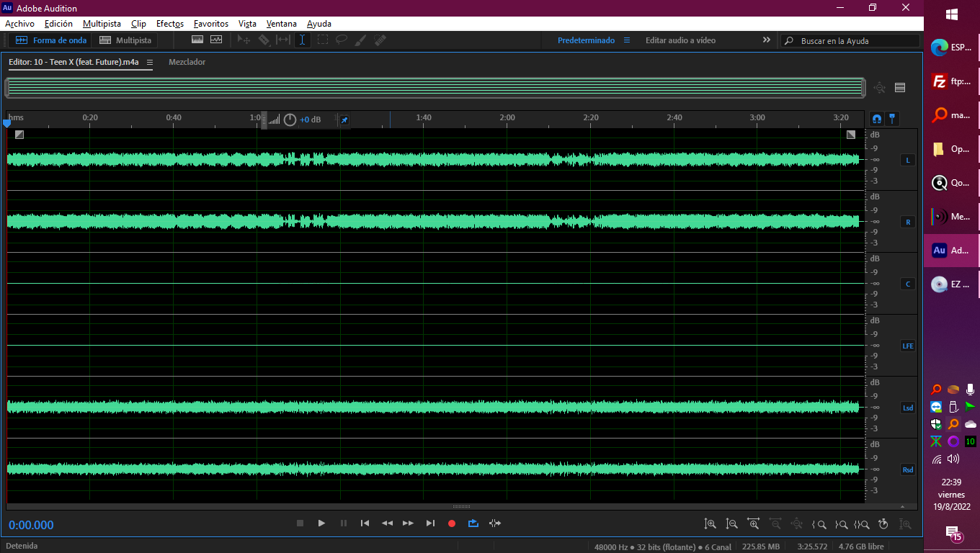Zoom in at the out point
This screenshot has height=553, width=980.
point(841,524)
